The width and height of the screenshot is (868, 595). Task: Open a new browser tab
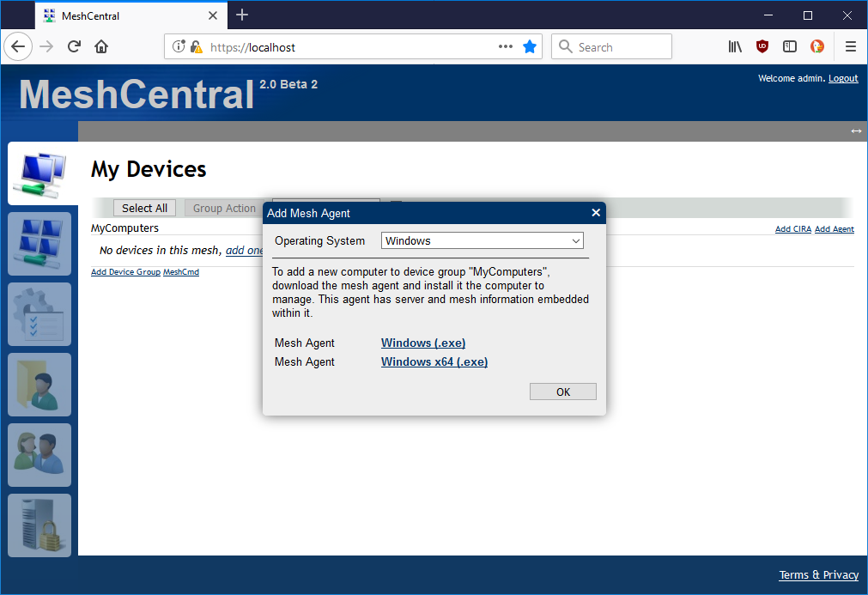point(242,15)
